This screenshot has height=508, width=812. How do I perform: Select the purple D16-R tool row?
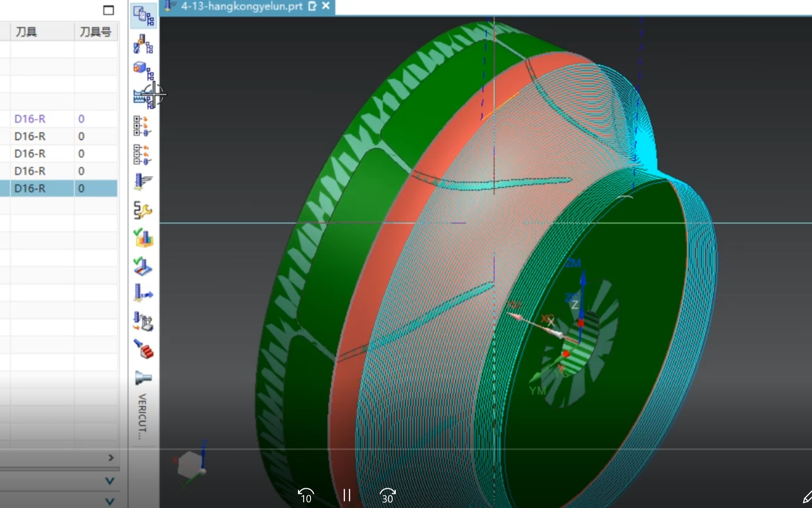pos(30,119)
